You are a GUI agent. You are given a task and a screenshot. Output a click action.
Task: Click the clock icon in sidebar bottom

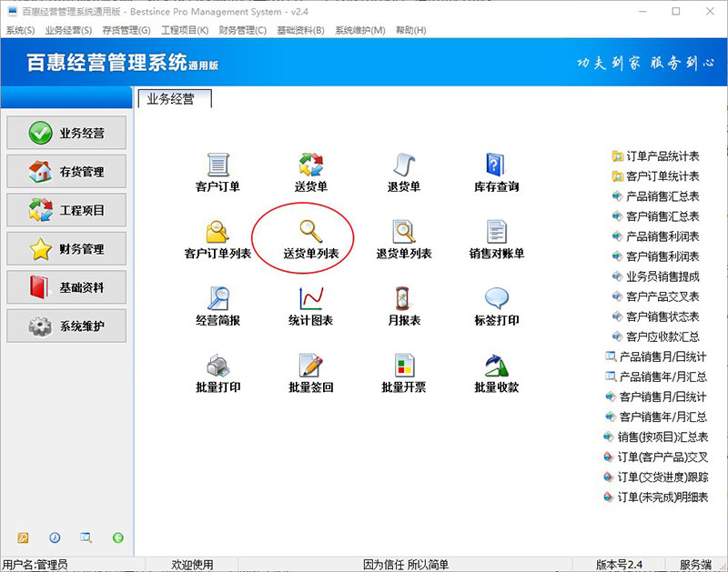point(55,537)
